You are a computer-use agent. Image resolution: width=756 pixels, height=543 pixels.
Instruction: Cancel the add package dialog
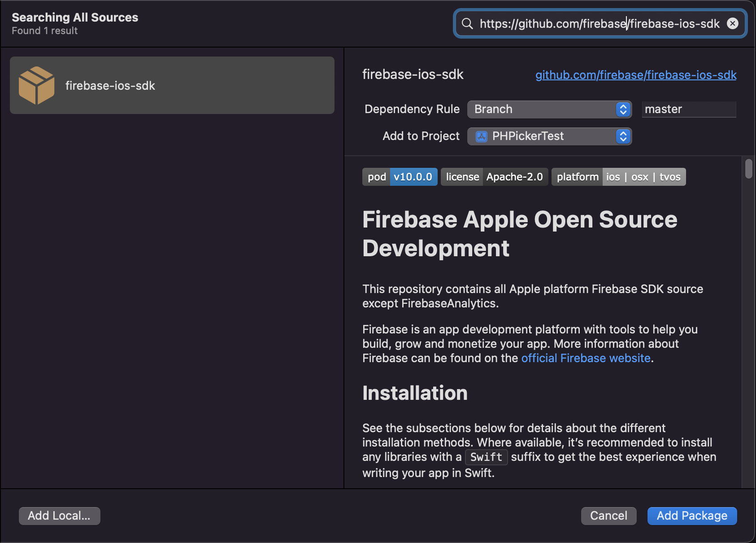pyautogui.click(x=608, y=516)
